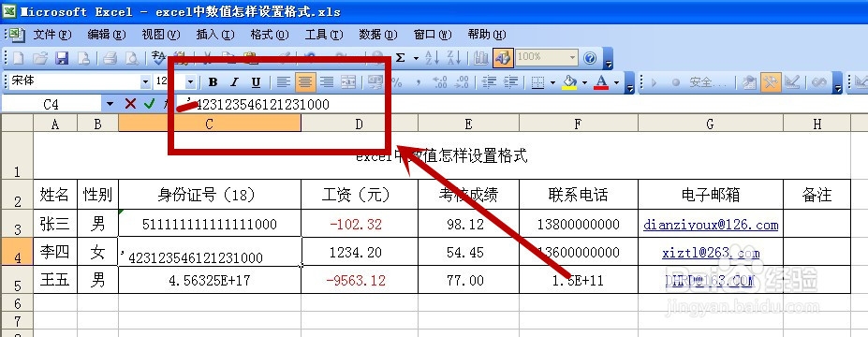This screenshot has width=868, height=337.
Task: Align cell text left
Action: point(283,82)
